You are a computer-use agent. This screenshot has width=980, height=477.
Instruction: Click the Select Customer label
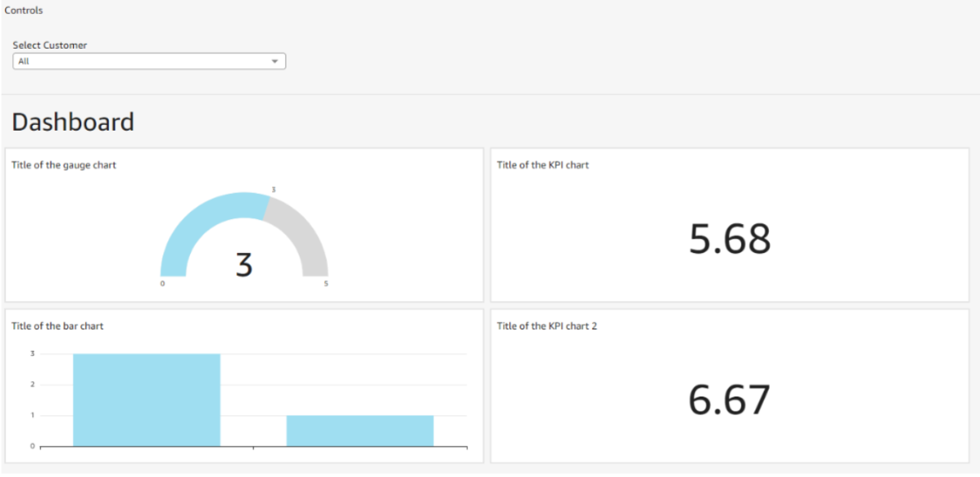50,45
